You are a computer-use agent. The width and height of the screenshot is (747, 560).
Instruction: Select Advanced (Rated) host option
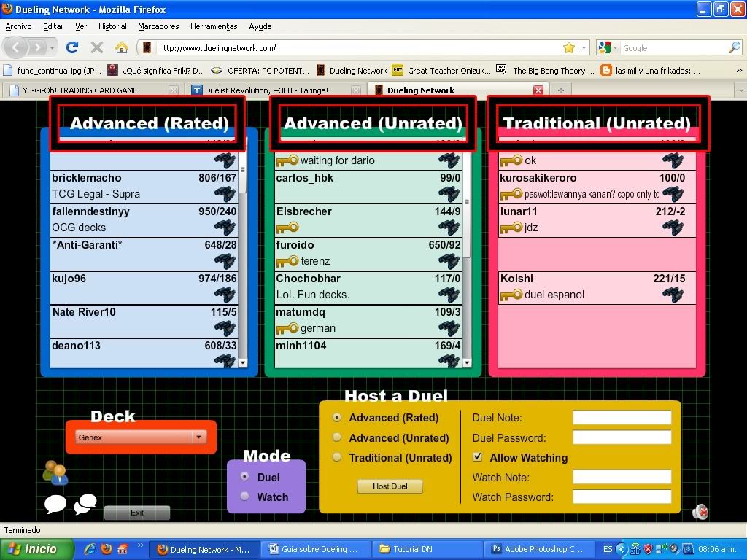tap(337, 418)
